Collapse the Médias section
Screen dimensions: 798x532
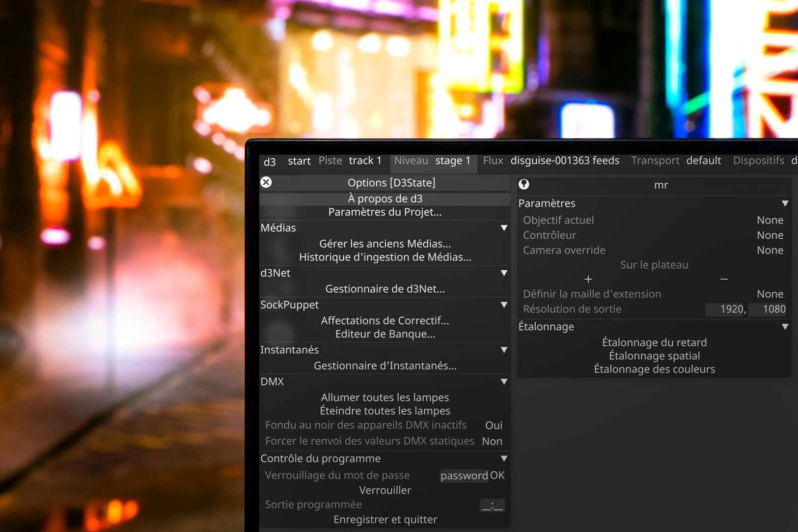coord(504,228)
